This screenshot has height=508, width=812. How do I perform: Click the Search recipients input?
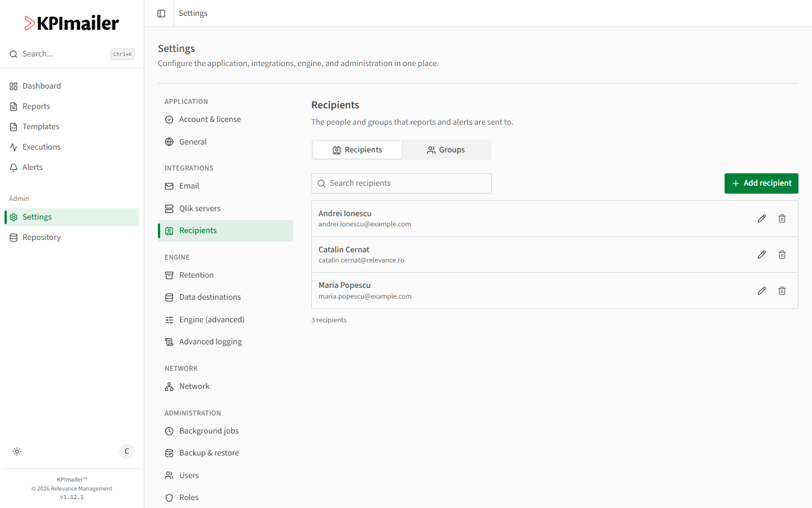[401, 183]
